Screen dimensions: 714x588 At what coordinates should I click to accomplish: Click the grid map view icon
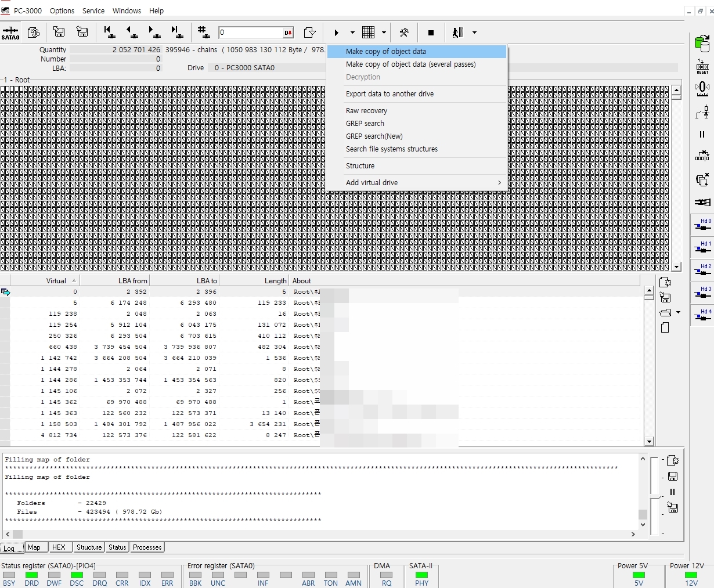[368, 32]
